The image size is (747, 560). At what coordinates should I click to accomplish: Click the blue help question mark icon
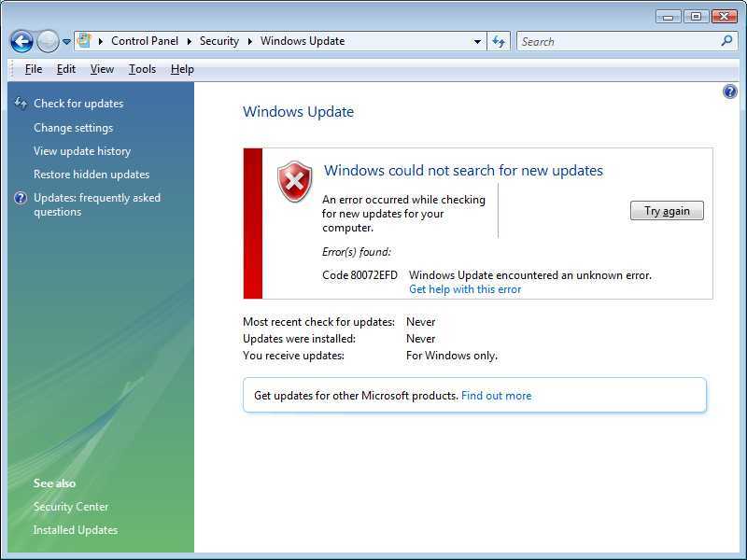730,91
